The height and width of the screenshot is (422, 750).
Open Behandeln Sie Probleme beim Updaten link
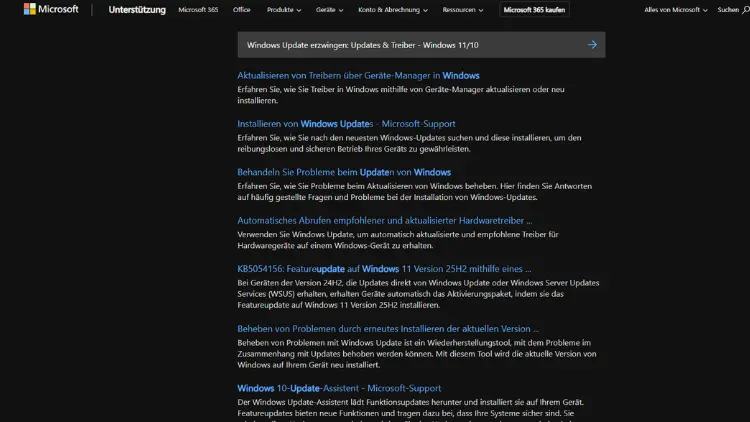point(344,172)
